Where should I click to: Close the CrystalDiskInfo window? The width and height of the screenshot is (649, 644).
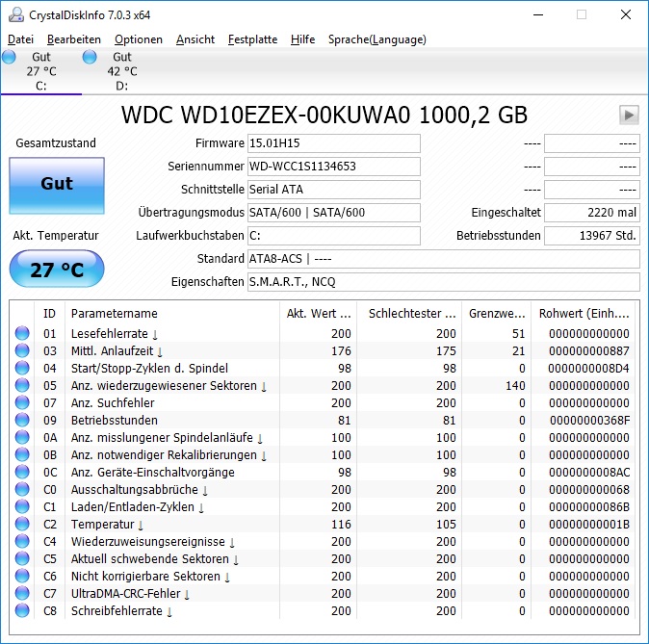626,14
